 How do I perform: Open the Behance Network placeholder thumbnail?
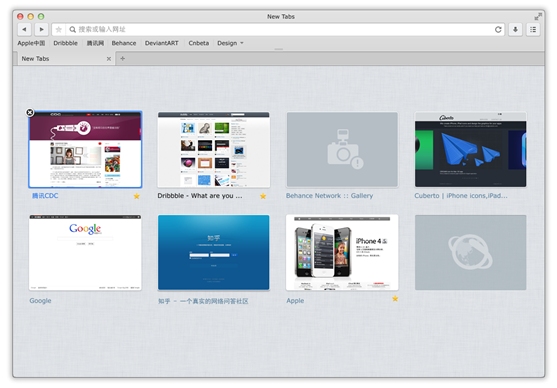point(342,150)
